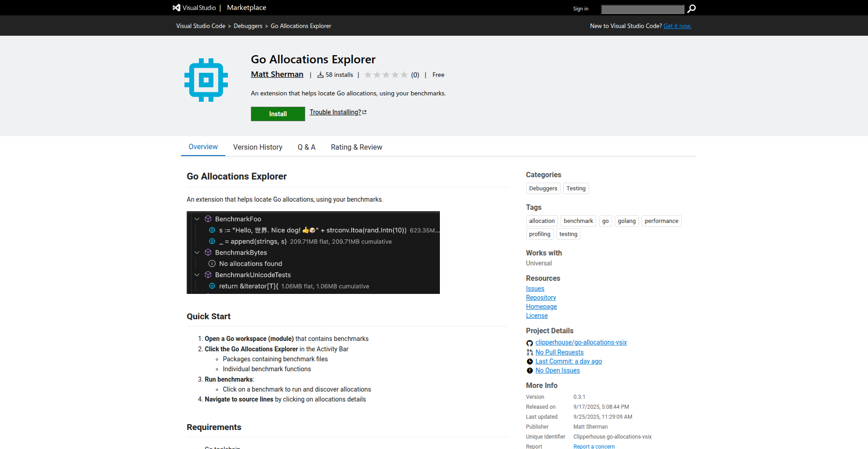Open the Trouble Installing link

(335, 112)
